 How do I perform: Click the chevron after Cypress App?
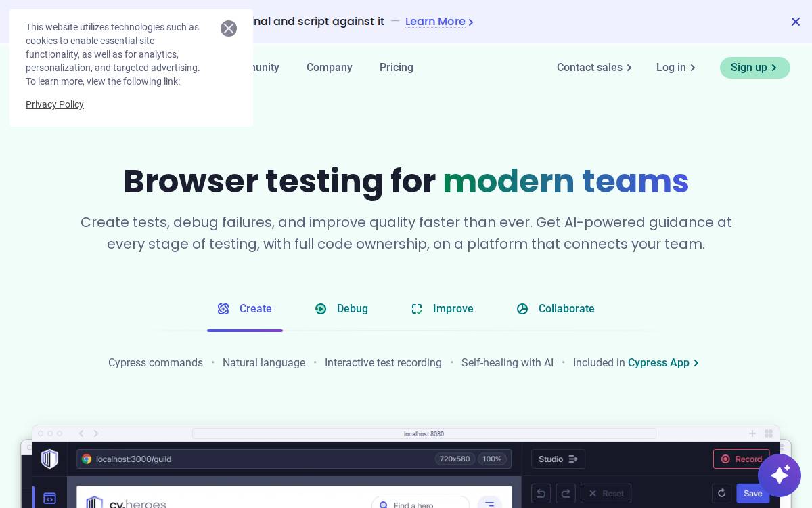tap(696, 364)
